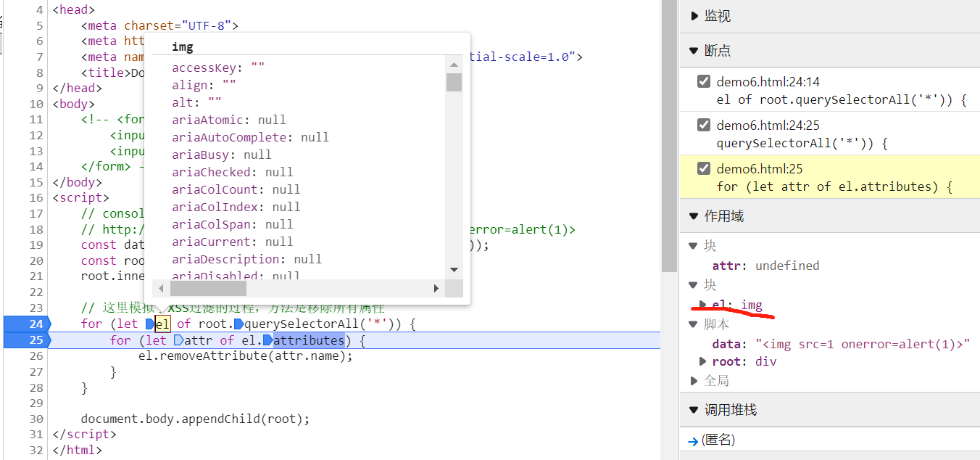Image resolution: width=980 pixels, height=460 pixels.
Task: Click the tooltip horizontal scroll left arrow
Action: [160, 289]
